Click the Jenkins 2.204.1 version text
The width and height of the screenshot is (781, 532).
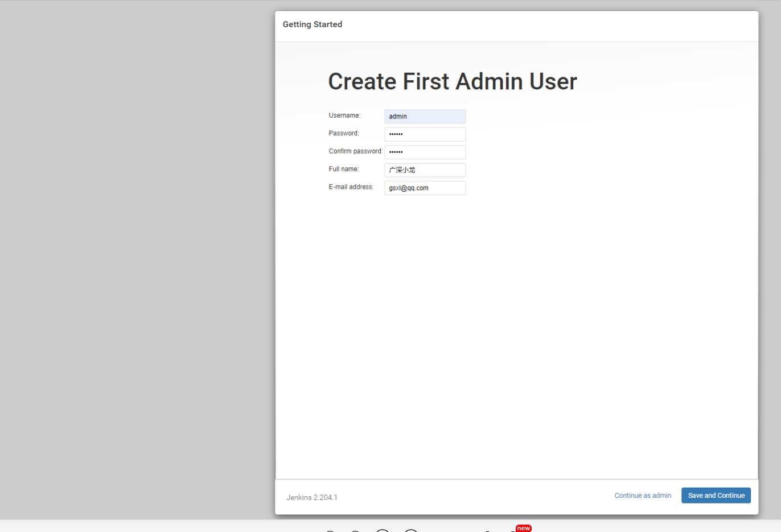311,497
